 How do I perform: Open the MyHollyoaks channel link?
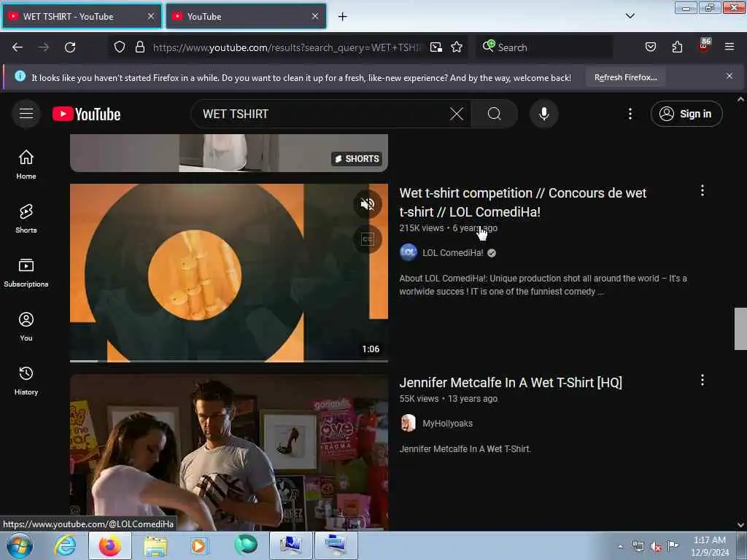click(x=447, y=424)
